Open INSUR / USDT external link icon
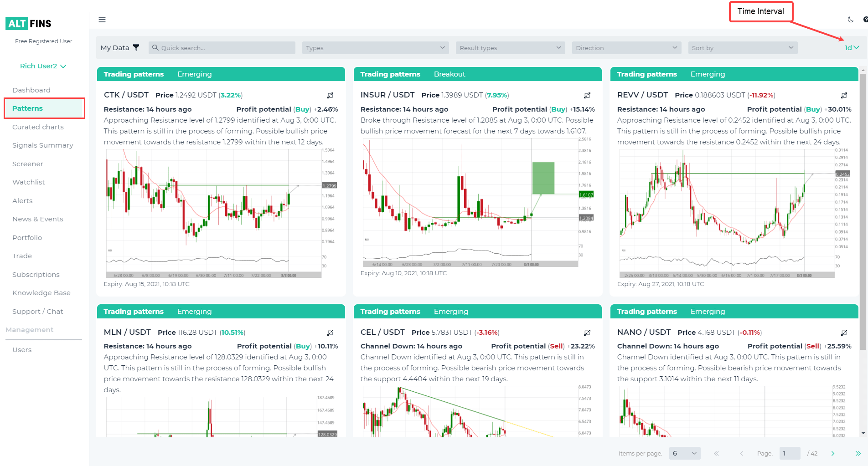Image resolution: width=868 pixels, height=466 pixels. (587, 95)
